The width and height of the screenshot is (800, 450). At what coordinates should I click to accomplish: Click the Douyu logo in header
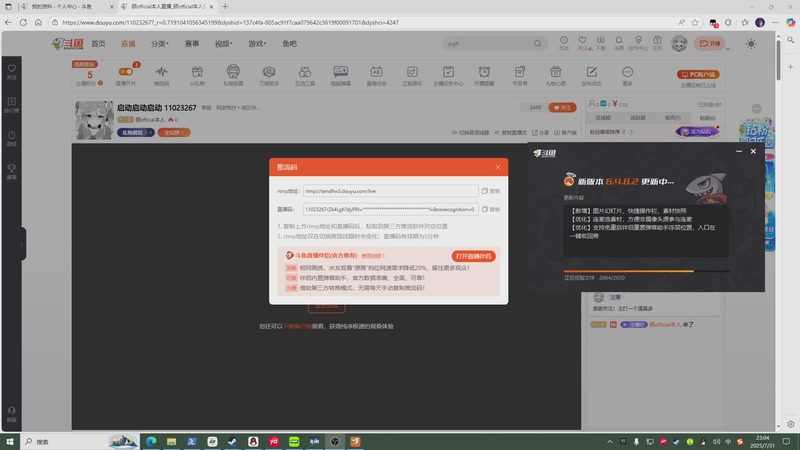click(67, 44)
